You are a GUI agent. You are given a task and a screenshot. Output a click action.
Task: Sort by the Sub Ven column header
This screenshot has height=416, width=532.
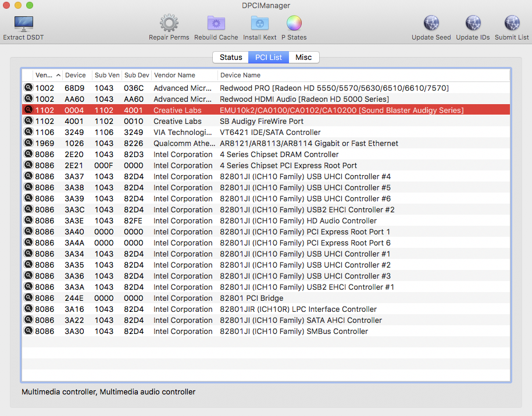pos(107,75)
